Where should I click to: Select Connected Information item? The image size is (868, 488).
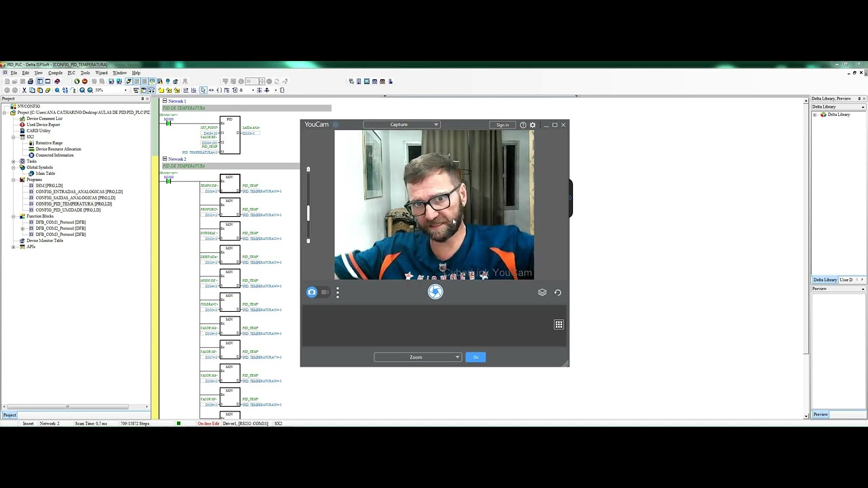tap(54, 155)
